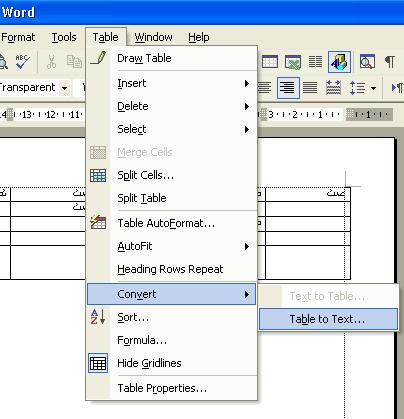This screenshot has width=404, height=419.
Task: Click the Distributed alignment icon
Action: [333, 88]
